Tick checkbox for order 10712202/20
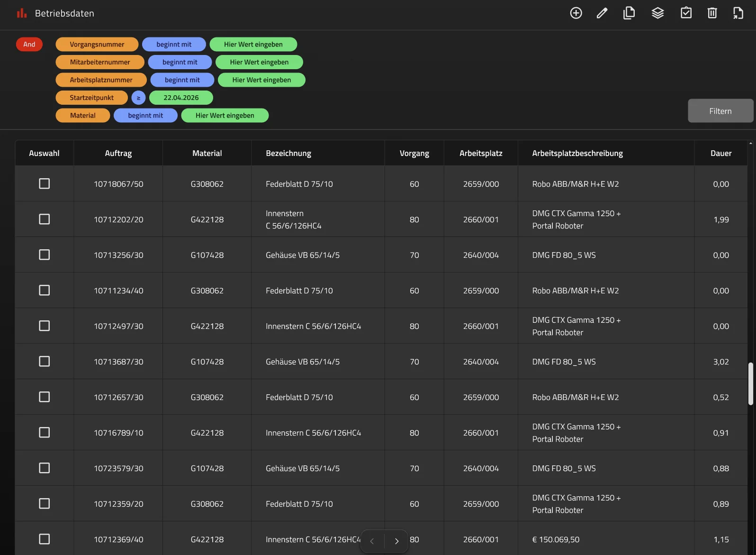Screen dimensions: 756x555 [45, 219]
